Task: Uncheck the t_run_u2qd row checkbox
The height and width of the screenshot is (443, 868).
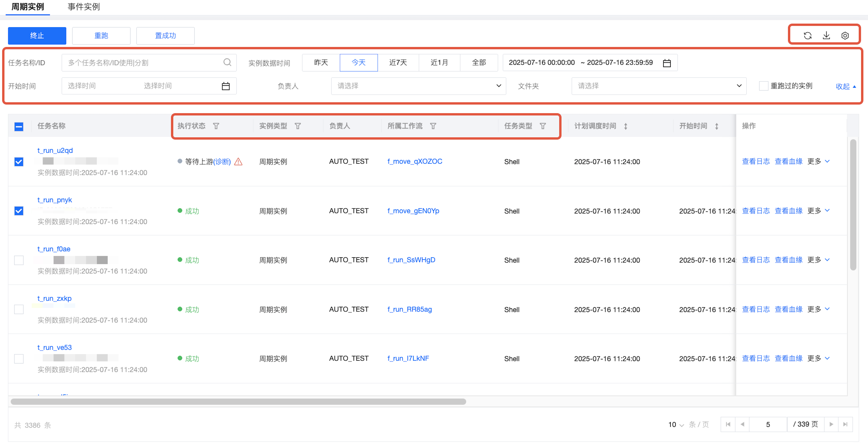Action: 19,162
